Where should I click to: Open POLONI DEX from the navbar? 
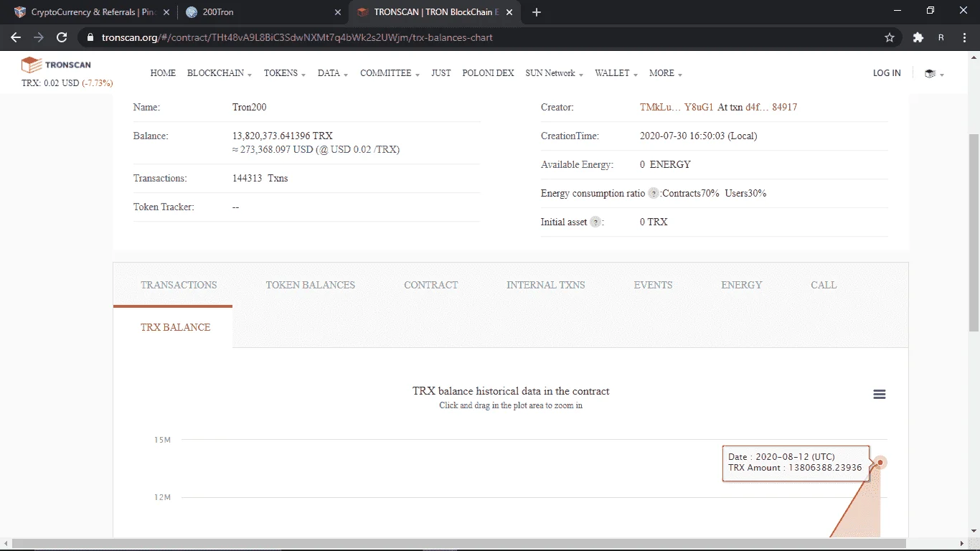pos(488,73)
